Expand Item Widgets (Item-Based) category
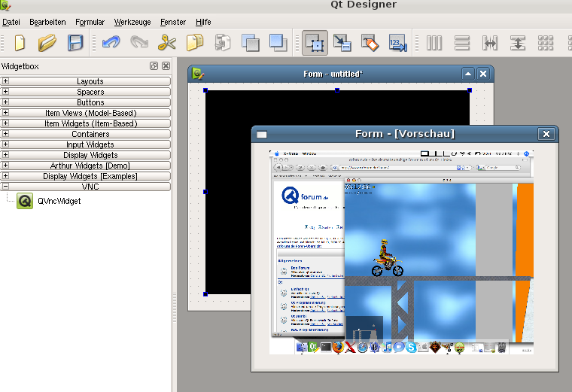Screen dimensions: 572x392 coord(5,123)
